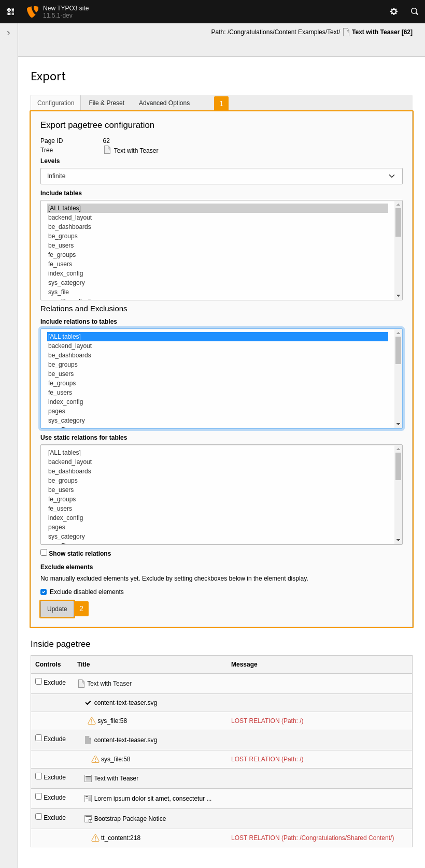The height and width of the screenshot is (868, 425).
Task: Select backend_layout in Include relations to tables
Action: 69,345
